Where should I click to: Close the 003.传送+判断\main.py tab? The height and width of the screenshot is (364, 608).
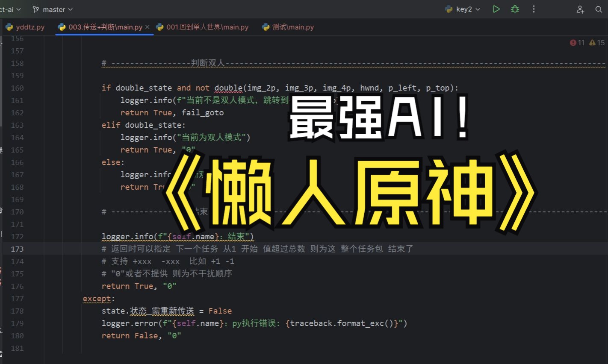tap(148, 27)
